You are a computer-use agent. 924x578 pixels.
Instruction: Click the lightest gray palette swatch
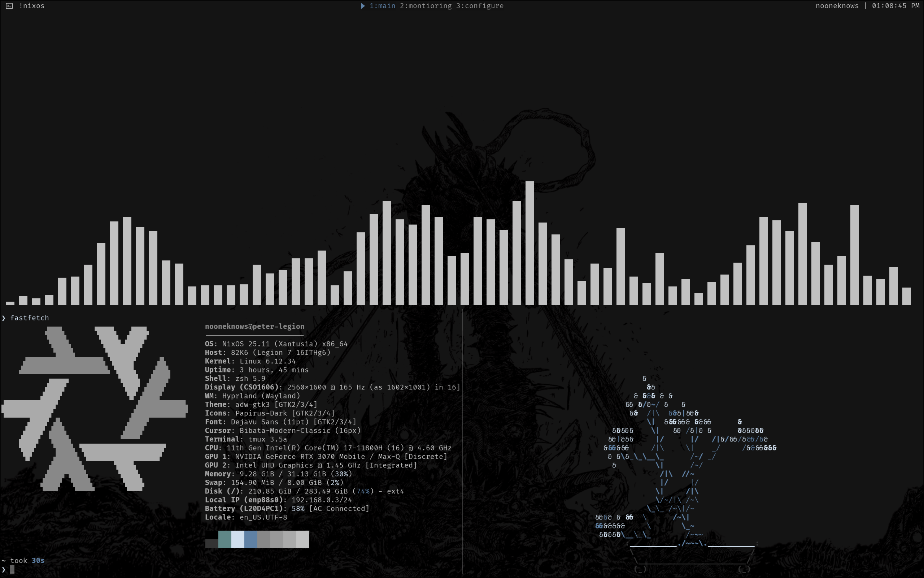pos(302,539)
